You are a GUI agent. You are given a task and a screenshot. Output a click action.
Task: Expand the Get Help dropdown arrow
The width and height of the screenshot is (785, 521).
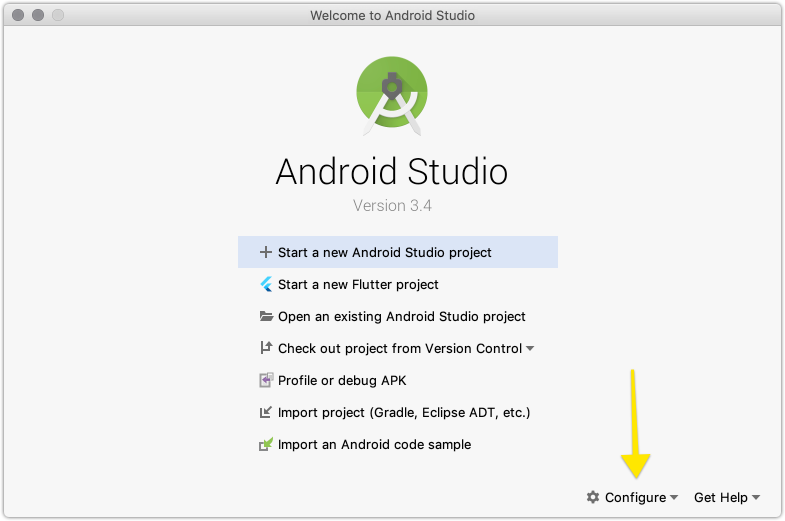(756, 497)
